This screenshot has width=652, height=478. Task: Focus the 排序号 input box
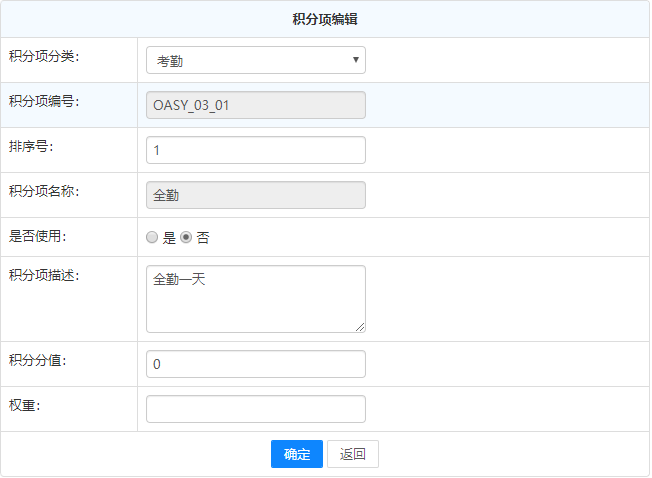[x=255, y=150]
